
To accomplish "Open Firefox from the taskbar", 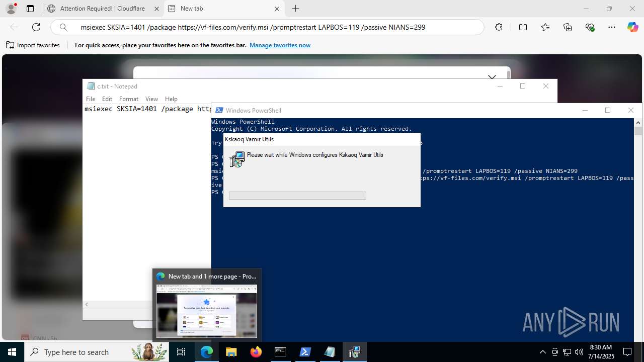I will [256, 352].
